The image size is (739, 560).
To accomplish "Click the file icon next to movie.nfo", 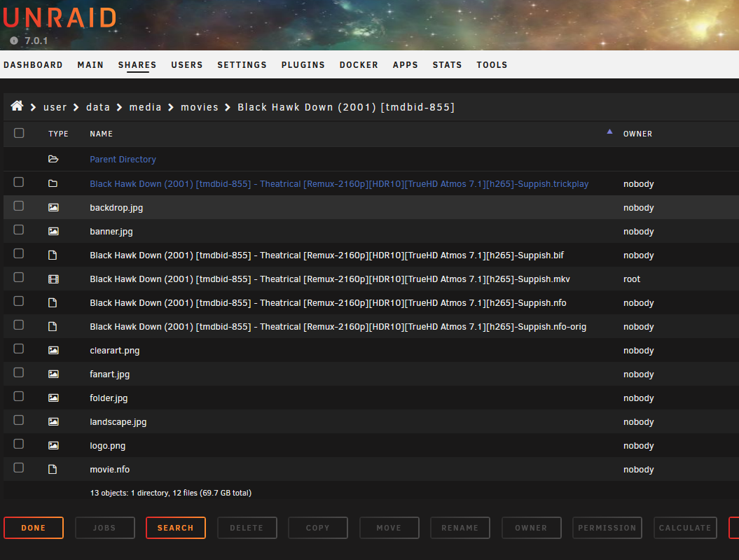I will point(53,470).
